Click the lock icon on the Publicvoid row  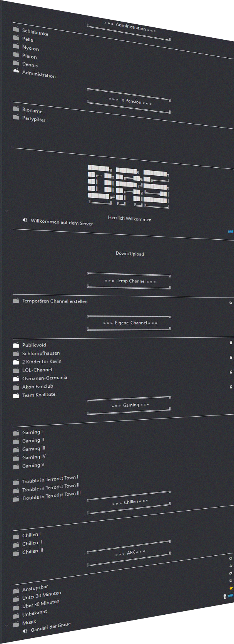[231, 343]
